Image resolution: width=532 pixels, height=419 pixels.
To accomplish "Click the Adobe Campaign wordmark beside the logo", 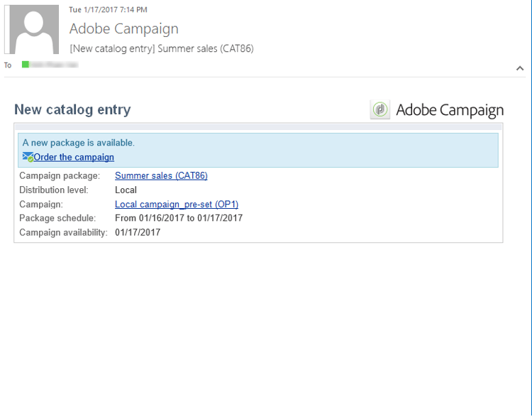I will [x=450, y=109].
